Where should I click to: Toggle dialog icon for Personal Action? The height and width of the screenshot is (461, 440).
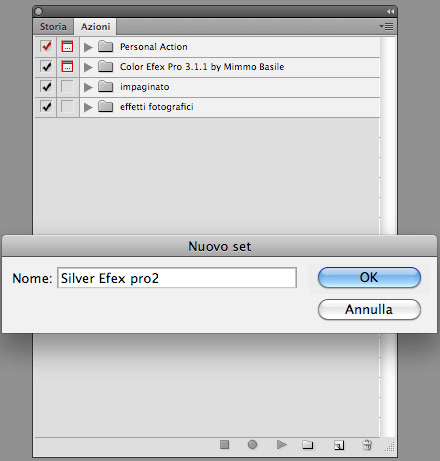(67, 47)
